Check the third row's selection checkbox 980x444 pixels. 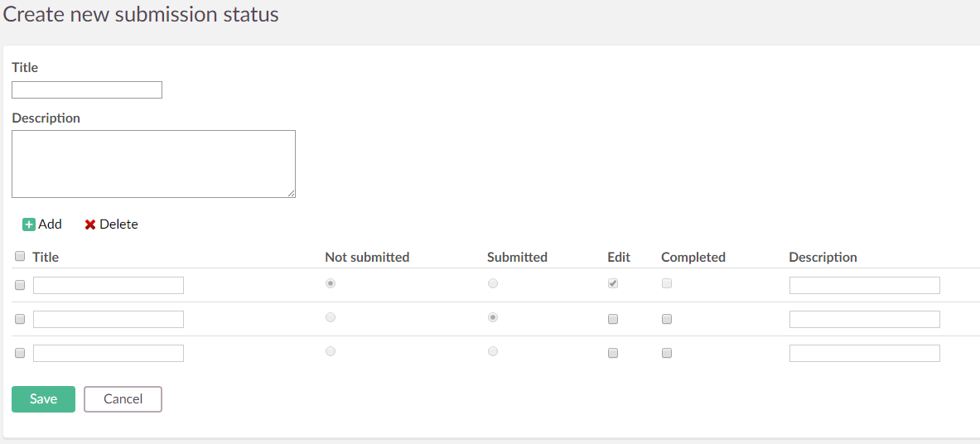click(x=20, y=353)
